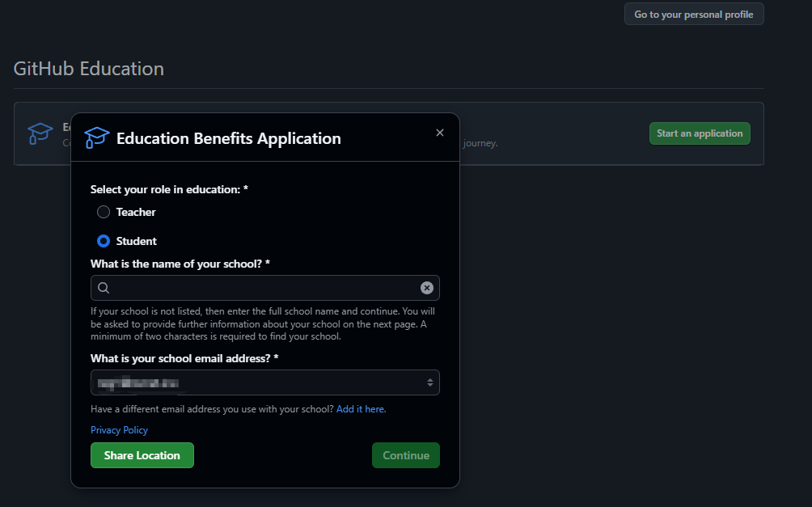Viewport: 812px width, 507px height.
Task: Click the Teacher role label text
Action: pos(136,212)
